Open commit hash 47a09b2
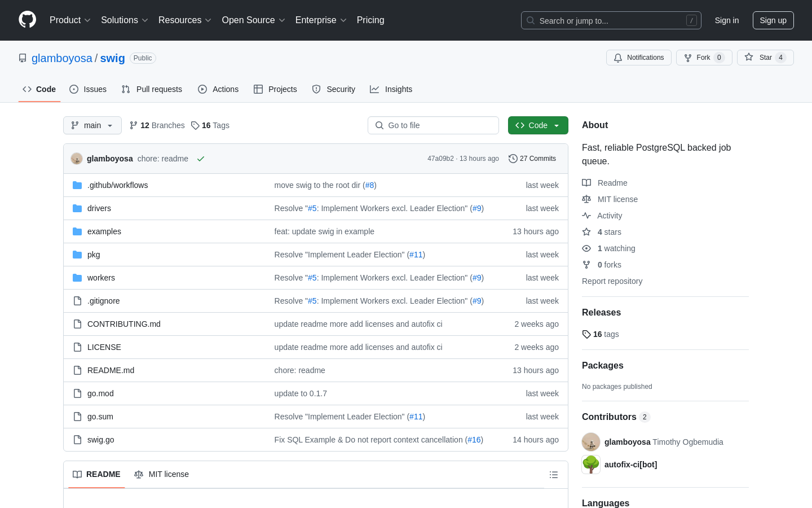Image resolution: width=812 pixels, height=508 pixels. coord(440,159)
